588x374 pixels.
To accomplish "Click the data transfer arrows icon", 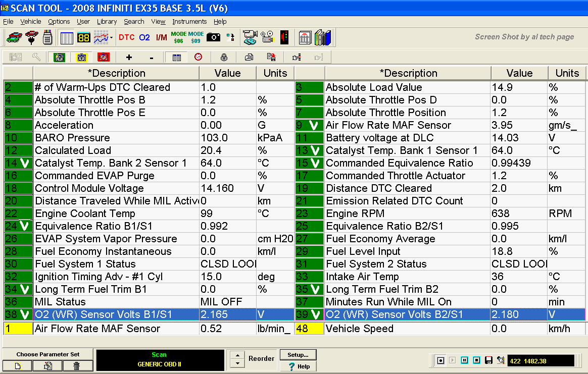I will [230, 37].
